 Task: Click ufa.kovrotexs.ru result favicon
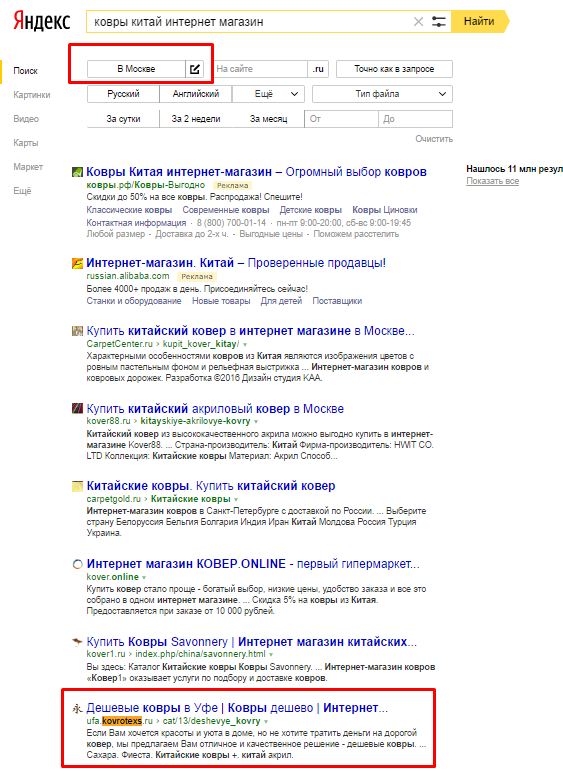77,708
